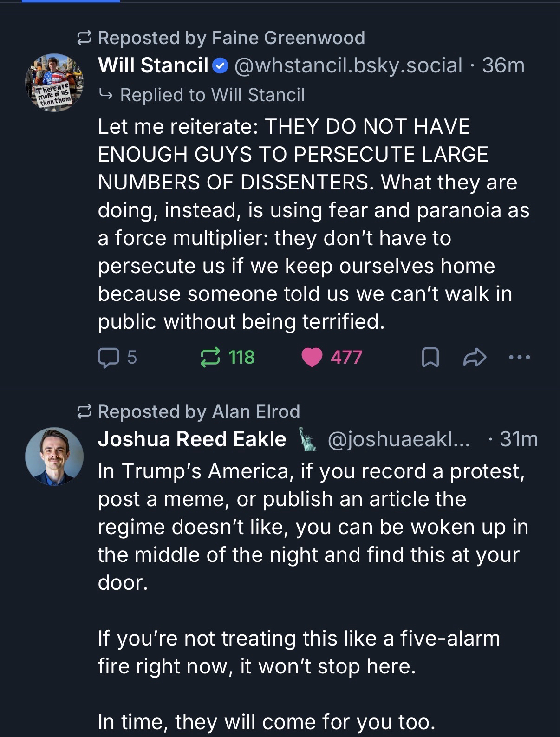The width and height of the screenshot is (560, 737).
Task: Click the blue verified badge beside Will Stancil
Action: click(x=220, y=66)
